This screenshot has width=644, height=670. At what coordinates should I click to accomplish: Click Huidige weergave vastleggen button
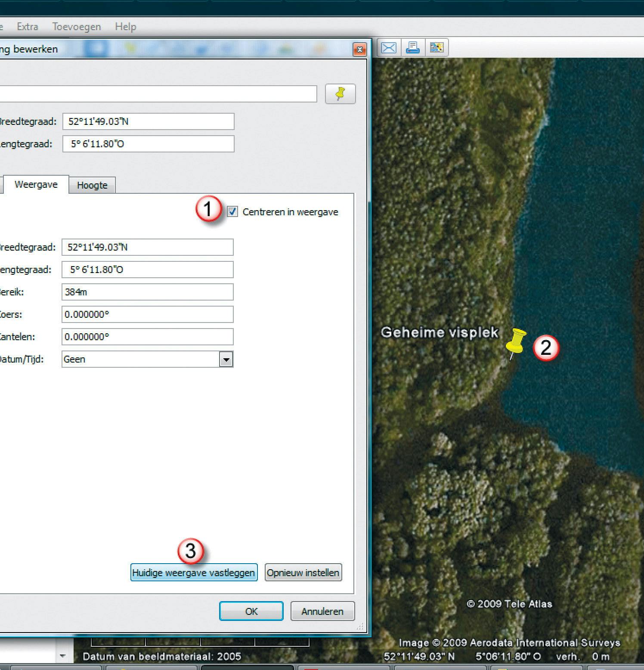pyautogui.click(x=194, y=573)
